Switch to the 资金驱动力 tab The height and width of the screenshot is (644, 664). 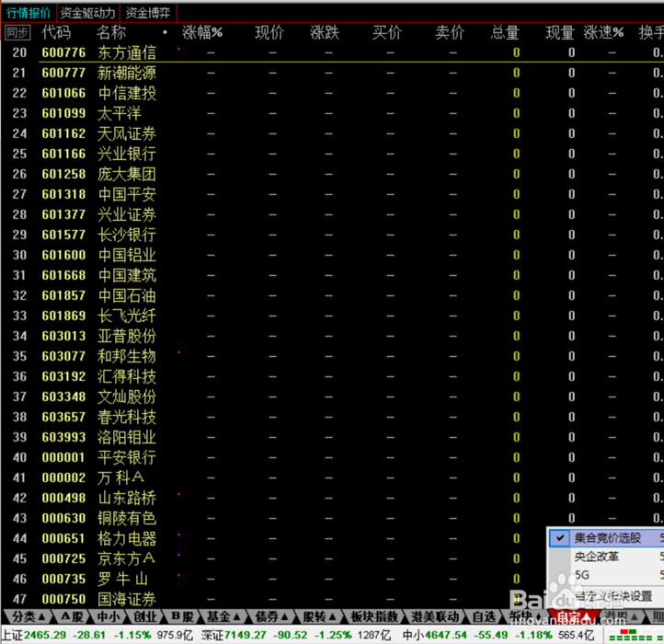click(87, 13)
